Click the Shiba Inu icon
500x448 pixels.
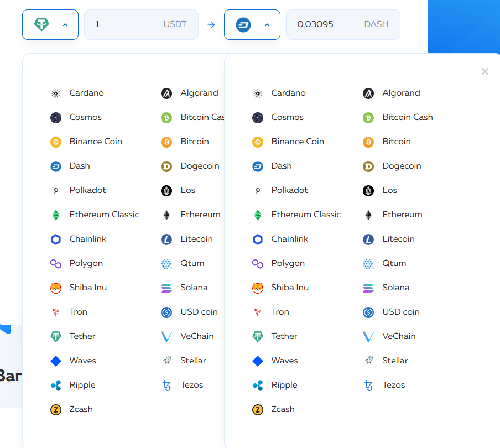point(55,288)
